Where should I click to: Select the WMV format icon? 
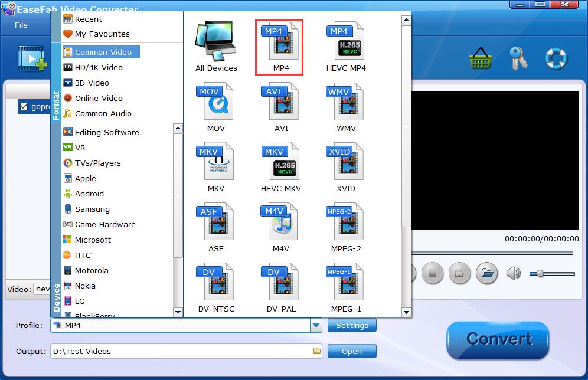point(346,107)
